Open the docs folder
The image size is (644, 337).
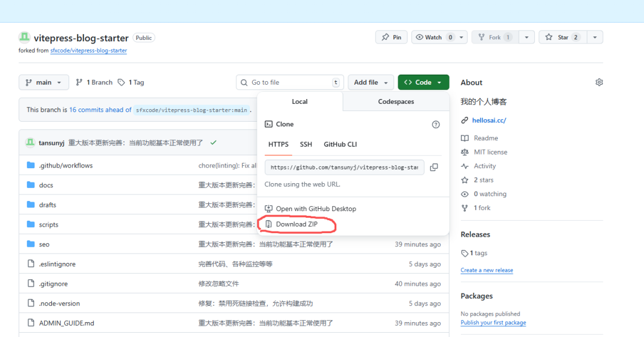[x=46, y=185]
